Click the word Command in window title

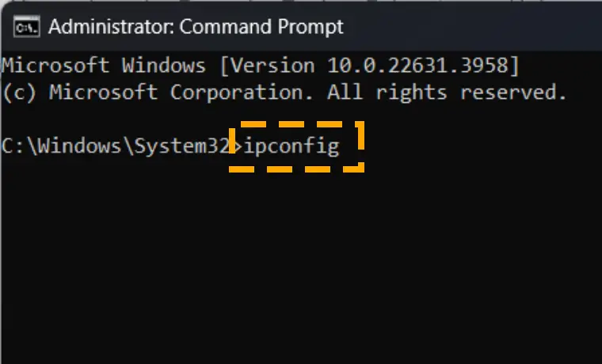tap(226, 26)
